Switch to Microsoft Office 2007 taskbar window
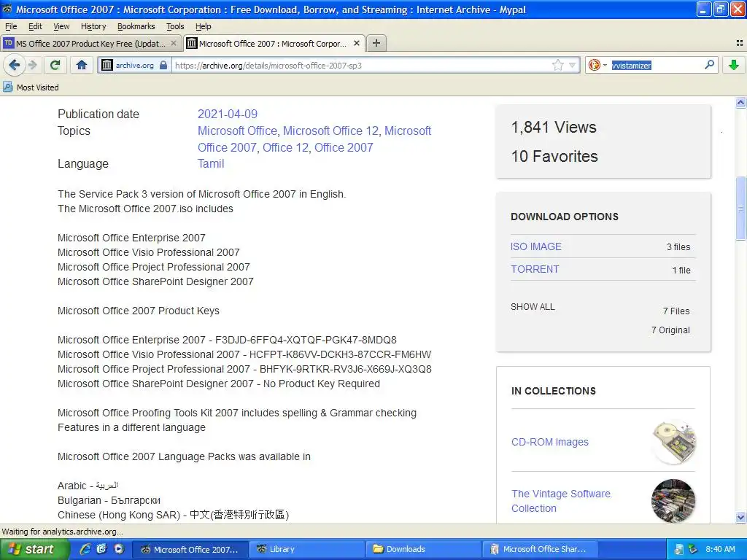Screen dimensions: 747x560 (x=190, y=550)
